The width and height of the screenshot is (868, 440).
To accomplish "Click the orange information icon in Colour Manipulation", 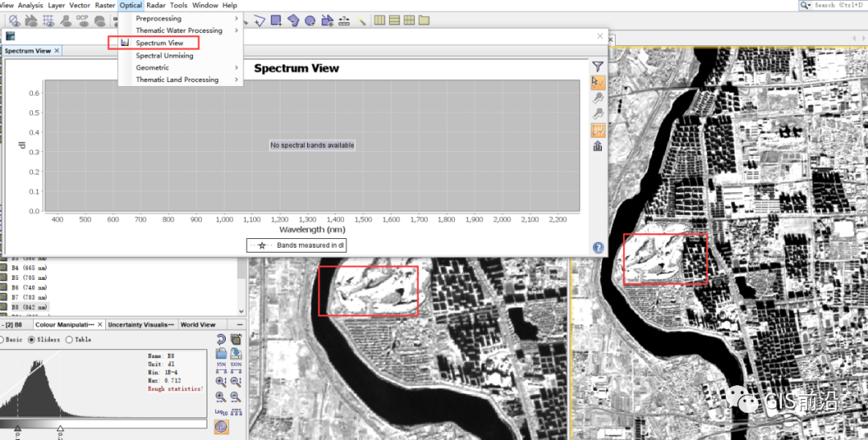I will click(x=221, y=427).
